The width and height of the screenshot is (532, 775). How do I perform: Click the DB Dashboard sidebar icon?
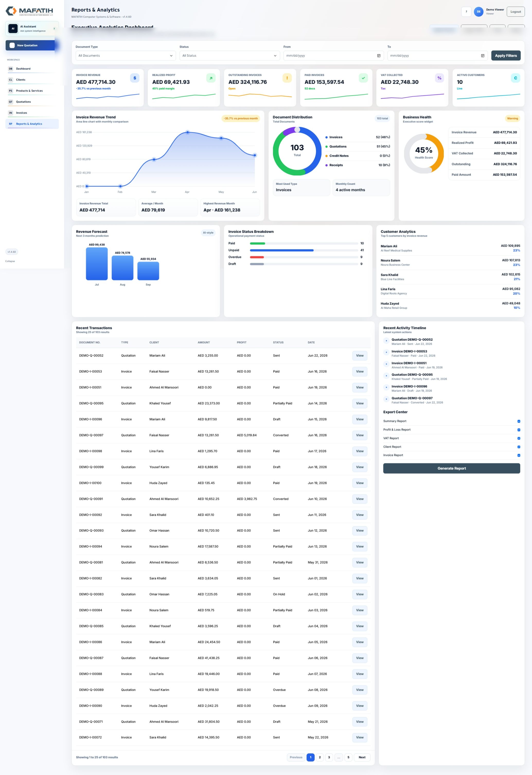tap(10, 69)
